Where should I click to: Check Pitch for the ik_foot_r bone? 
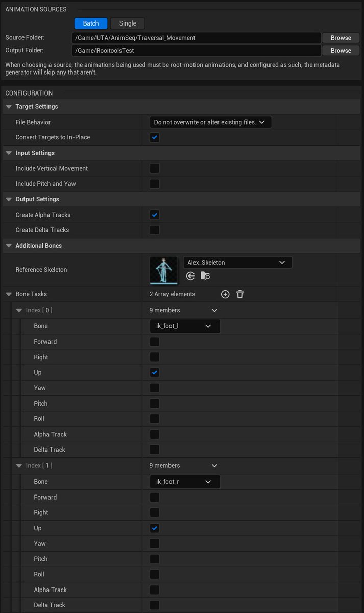point(154,559)
